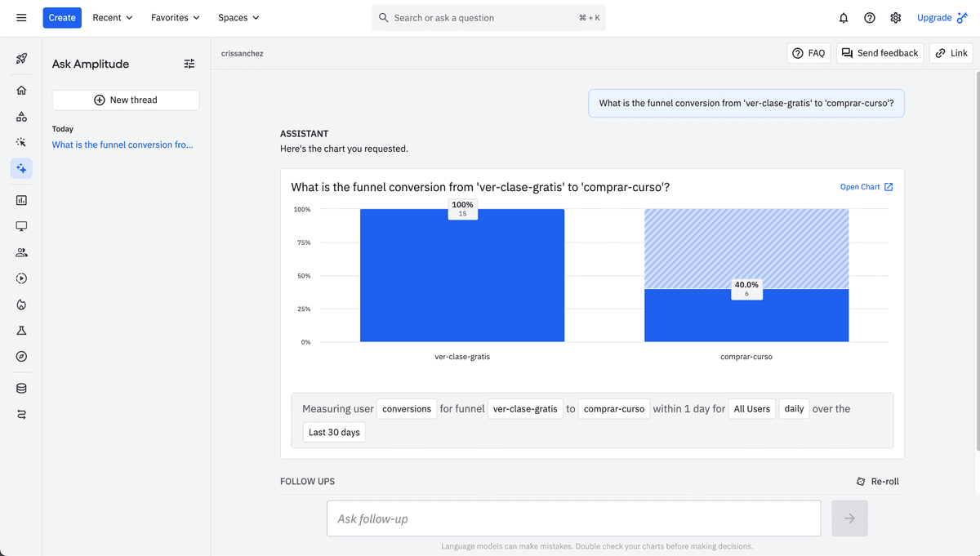980x556 pixels.
Task: Open the Last 30 days date range chip
Action: [x=334, y=433]
